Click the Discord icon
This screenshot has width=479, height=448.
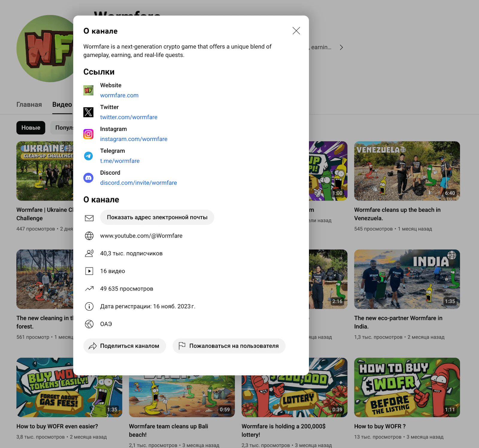88,178
